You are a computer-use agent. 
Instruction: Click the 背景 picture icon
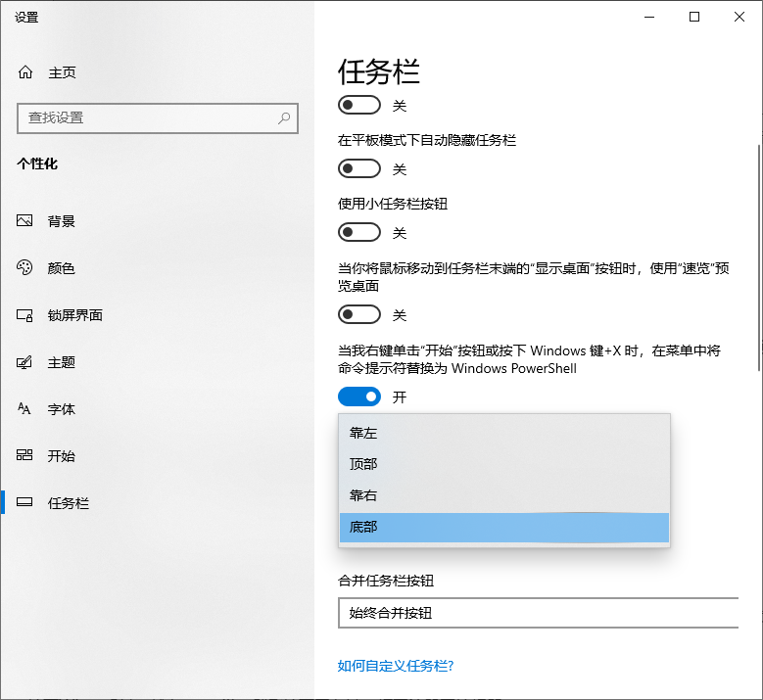(x=24, y=221)
